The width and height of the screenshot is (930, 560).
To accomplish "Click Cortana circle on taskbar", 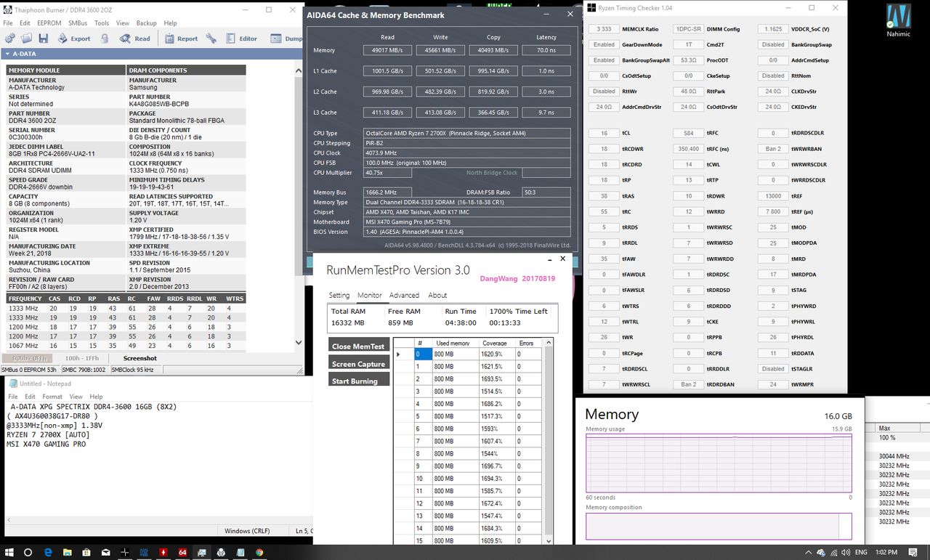I will [28, 552].
